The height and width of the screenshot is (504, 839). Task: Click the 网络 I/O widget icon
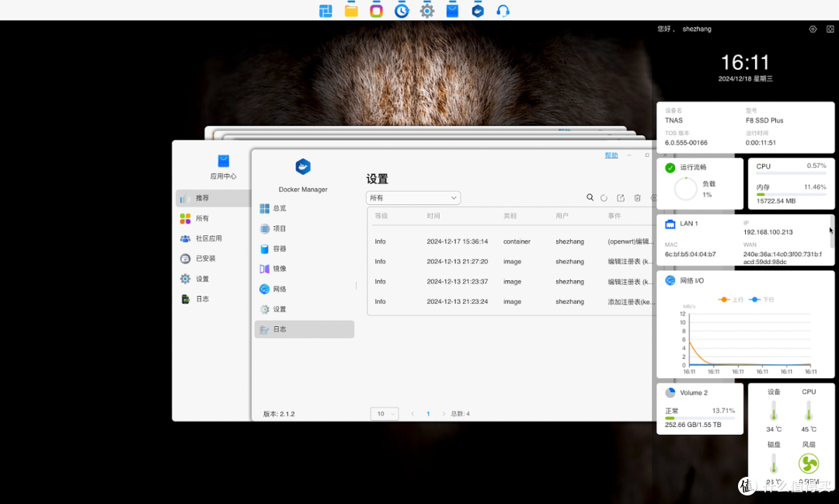point(670,280)
